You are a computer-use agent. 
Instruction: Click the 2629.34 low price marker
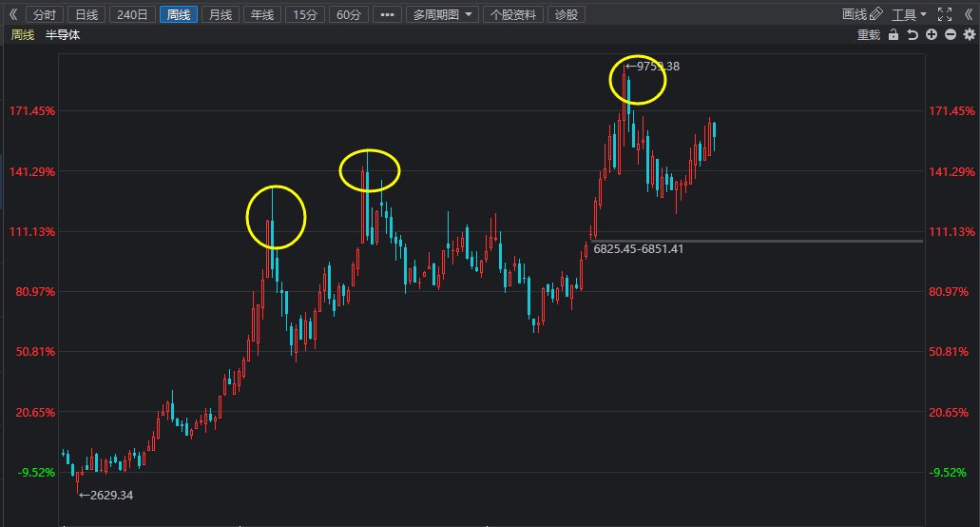coord(106,495)
